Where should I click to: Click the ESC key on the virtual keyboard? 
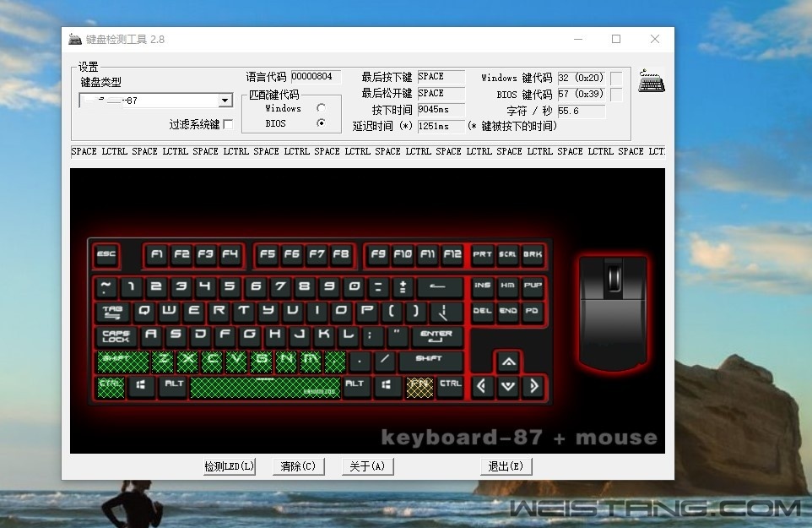tap(106, 254)
